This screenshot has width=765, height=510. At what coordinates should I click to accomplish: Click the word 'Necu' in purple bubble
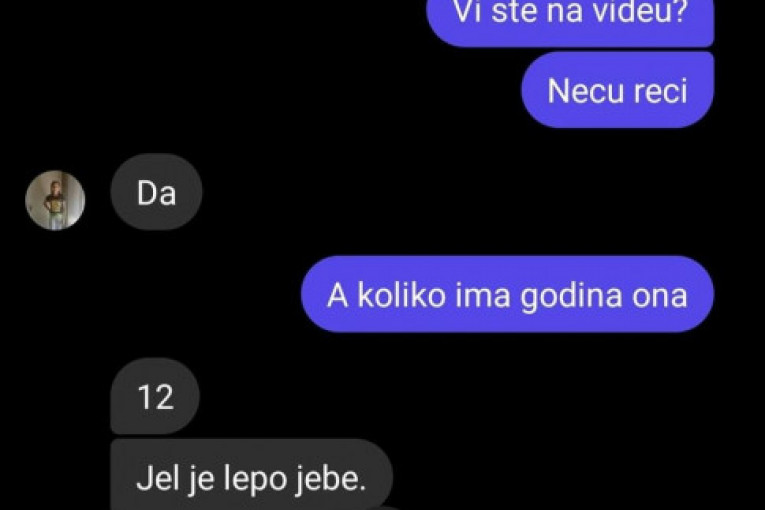tap(578, 91)
